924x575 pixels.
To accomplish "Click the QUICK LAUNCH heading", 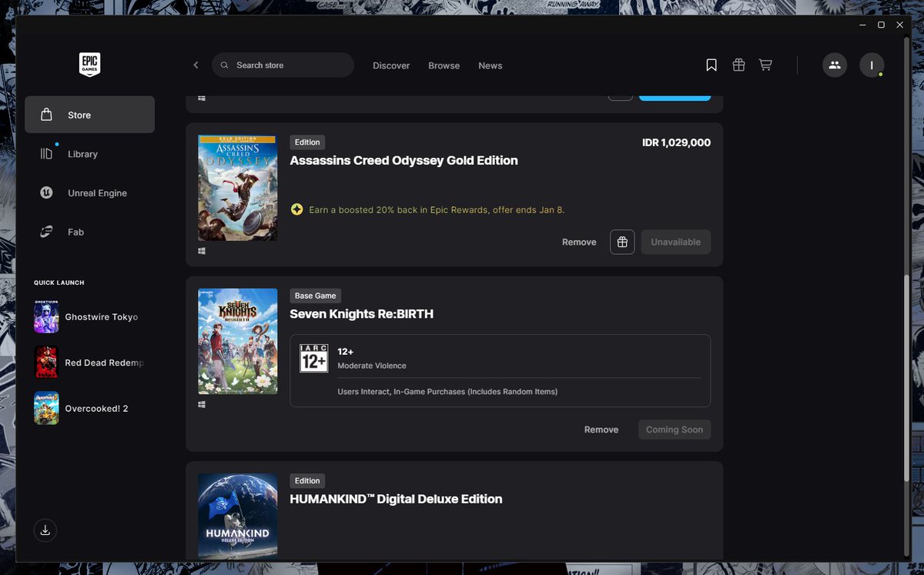I will click(x=59, y=282).
